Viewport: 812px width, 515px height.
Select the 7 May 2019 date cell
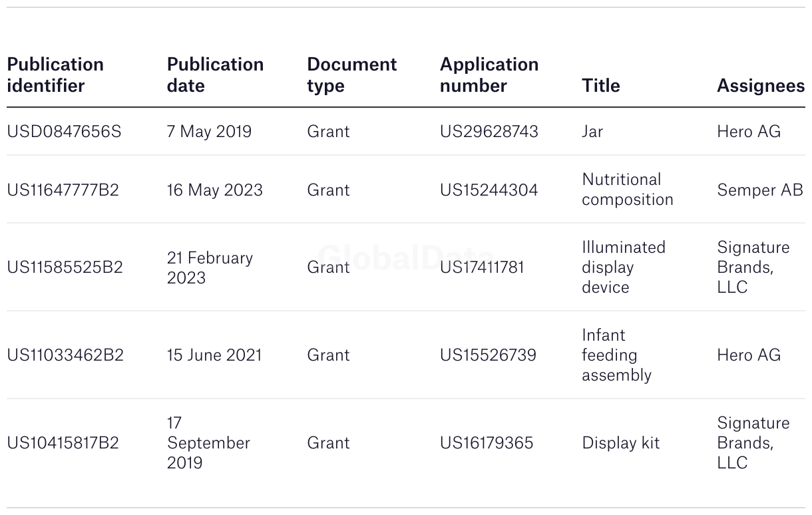[209, 132]
